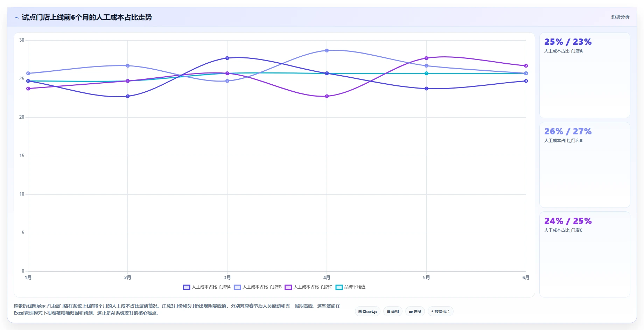The image size is (644, 330).
Task: Click 门店C's May peak data point
Action: coord(426,58)
